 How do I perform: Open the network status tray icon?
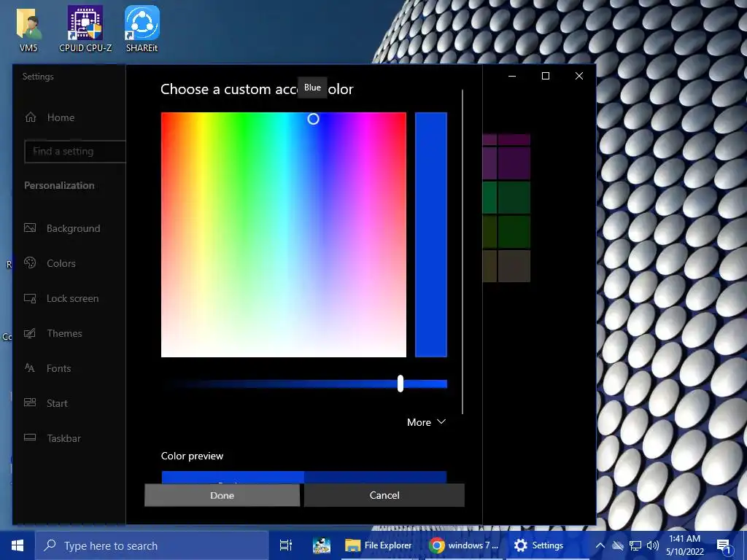(x=635, y=545)
